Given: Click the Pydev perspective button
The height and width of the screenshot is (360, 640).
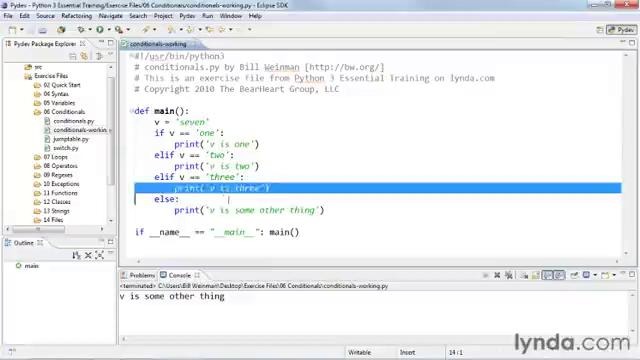Looking at the screenshot, I should point(621,30).
